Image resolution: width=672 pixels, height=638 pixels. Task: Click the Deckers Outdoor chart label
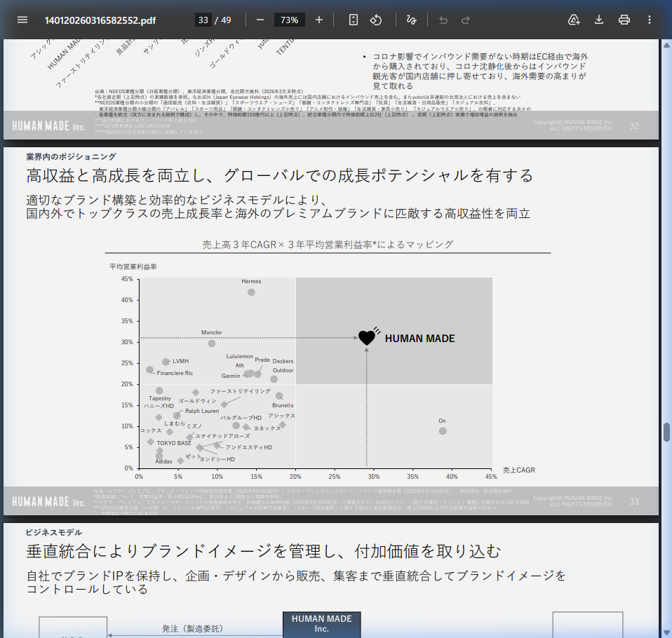[283, 365]
